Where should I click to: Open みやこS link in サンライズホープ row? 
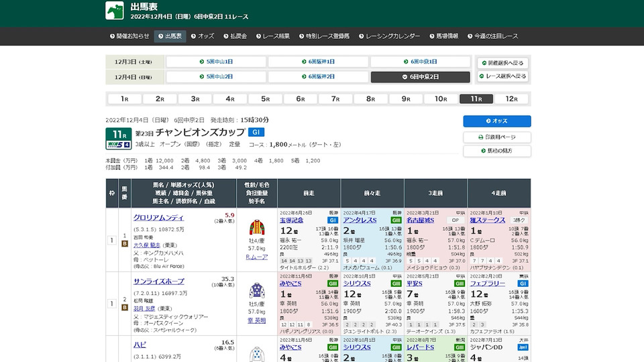point(290,284)
